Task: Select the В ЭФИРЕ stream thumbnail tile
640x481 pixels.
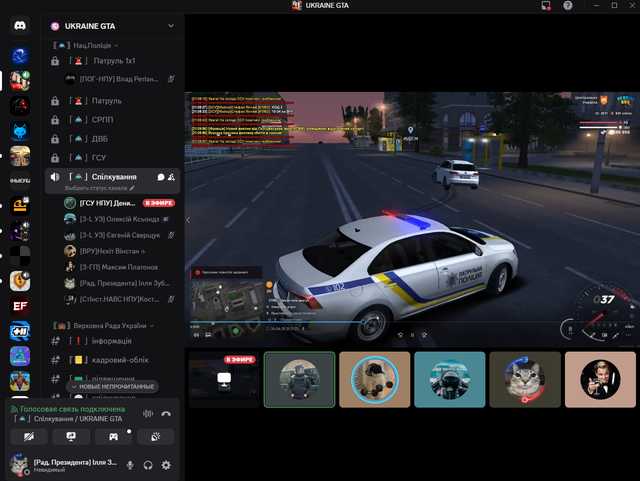Action: point(224,380)
